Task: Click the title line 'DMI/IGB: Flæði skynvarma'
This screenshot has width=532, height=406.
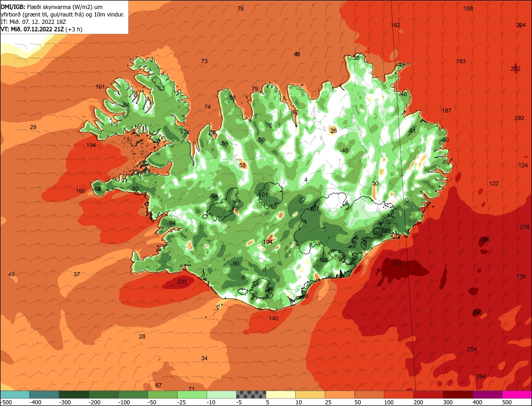Action: [x=52, y=7]
